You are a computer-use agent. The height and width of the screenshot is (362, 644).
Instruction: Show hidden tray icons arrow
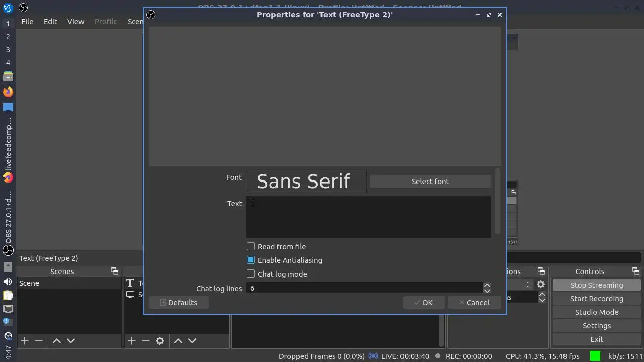(8, 266)
